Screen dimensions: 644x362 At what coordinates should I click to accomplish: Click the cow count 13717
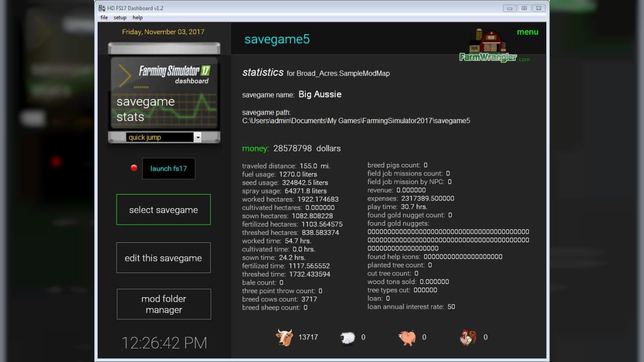coord(308,337)
